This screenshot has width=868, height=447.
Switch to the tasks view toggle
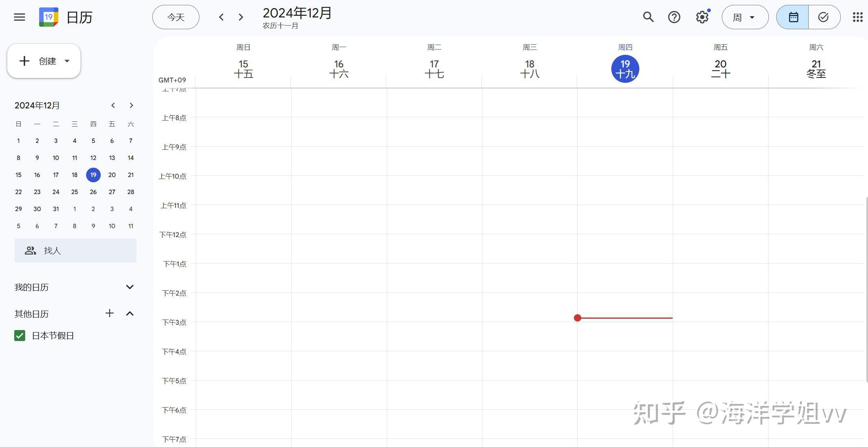(824, 17)
